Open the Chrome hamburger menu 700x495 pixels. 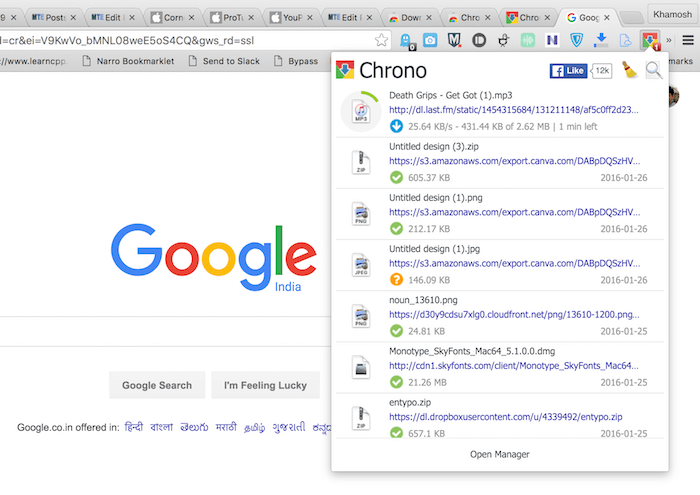pyautogui.click(x=688, y=41)
